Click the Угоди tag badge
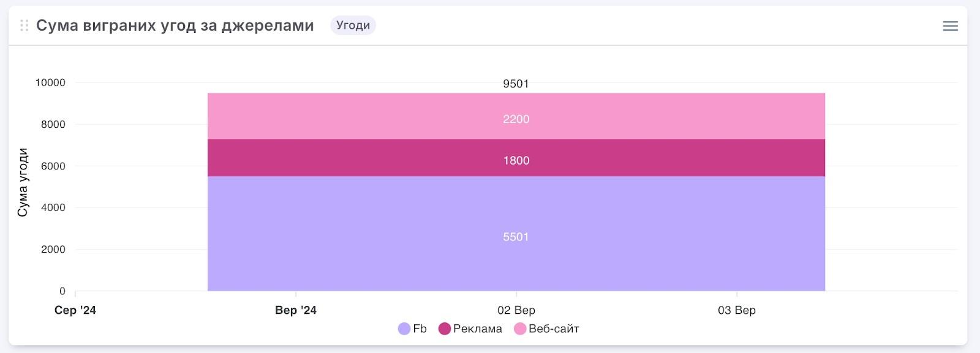 tap(353, 25)
